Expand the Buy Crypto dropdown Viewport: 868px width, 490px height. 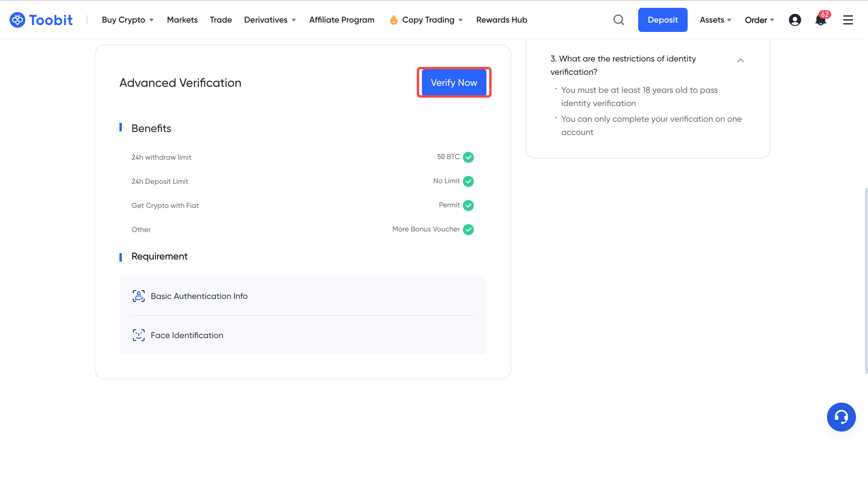tap(128, 20)
